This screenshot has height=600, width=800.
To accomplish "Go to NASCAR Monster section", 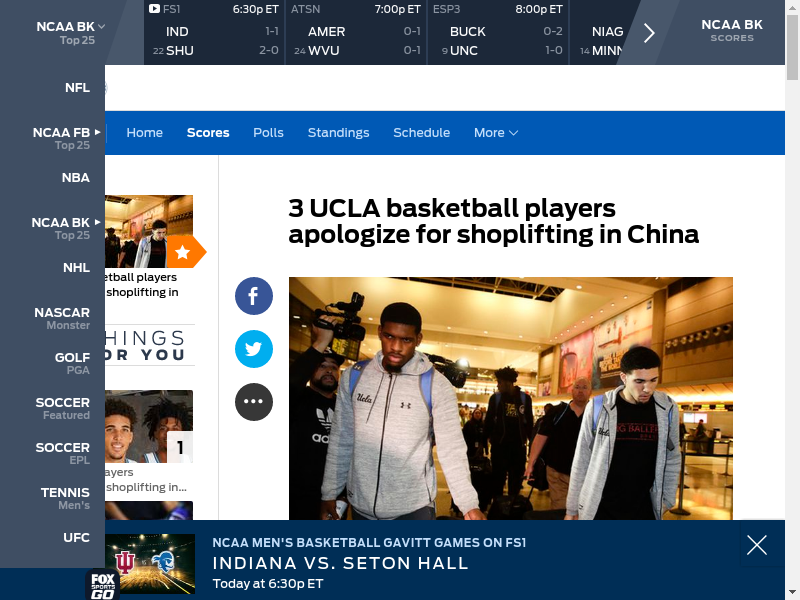I will coord(62,318).
